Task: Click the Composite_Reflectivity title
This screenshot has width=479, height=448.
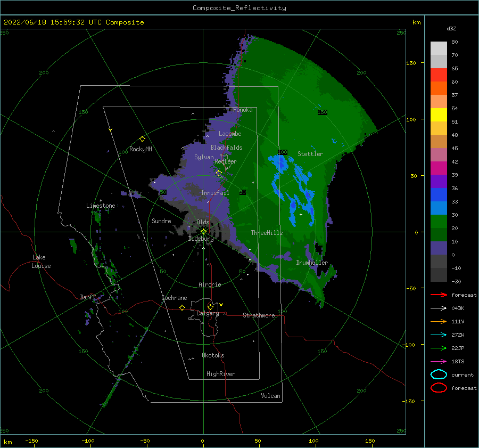Action: pos(239,8)
